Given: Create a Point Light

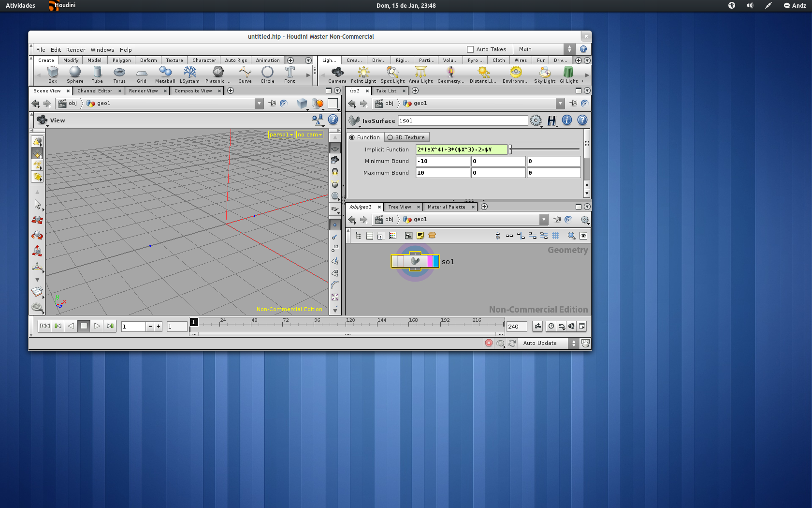Looking at the screenshot, I should [x=363, y=75].
